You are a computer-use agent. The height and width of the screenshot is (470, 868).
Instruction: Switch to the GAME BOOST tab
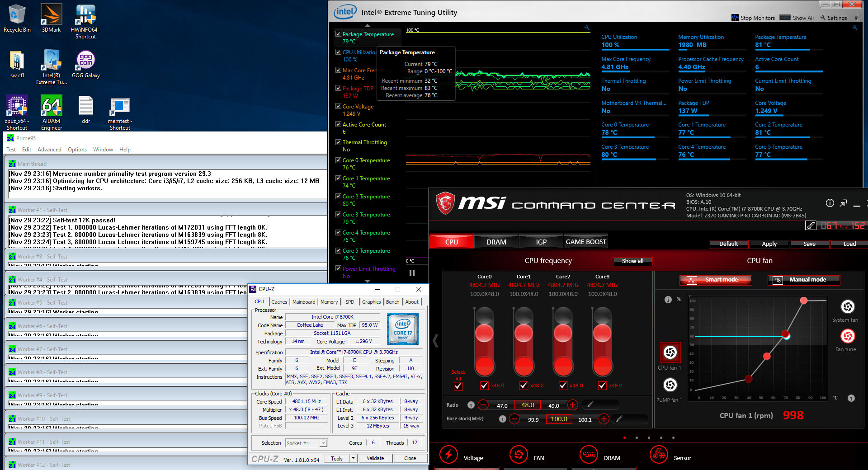pyautogui.click(x=586, y=242)
